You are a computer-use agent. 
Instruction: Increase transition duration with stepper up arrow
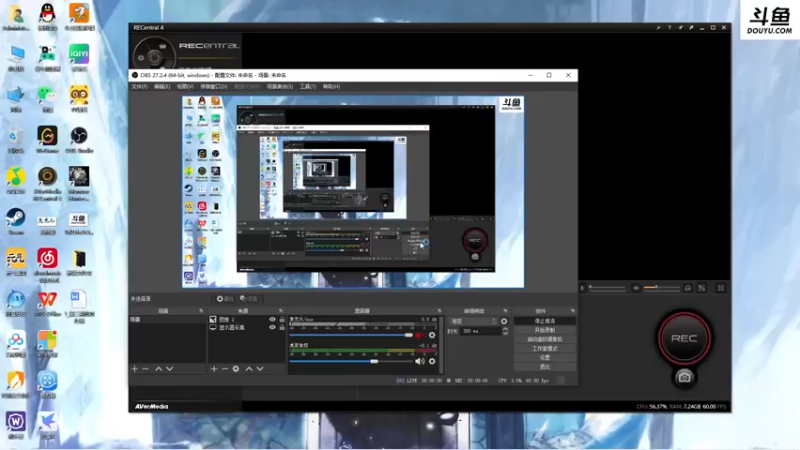coord(505,329)
